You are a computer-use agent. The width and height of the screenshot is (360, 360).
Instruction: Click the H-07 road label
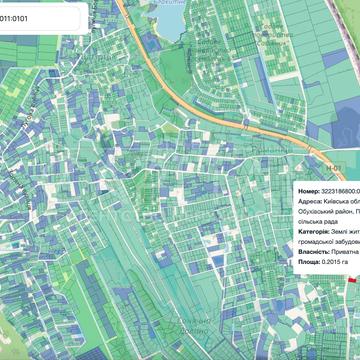click(332, 168)
